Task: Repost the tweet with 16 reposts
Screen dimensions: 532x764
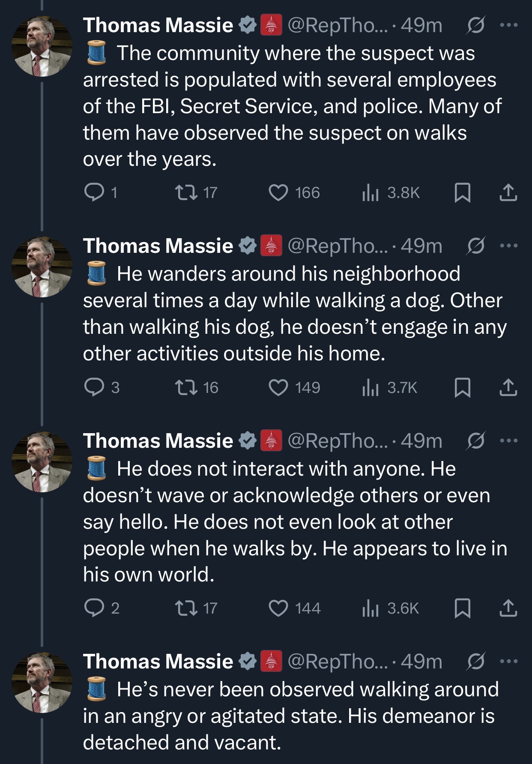Action: [186, 387]
